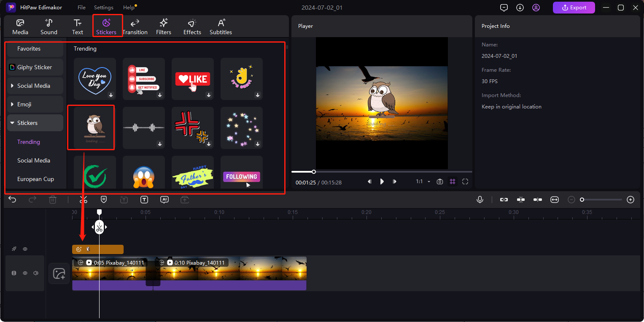Click the microphone voiceover record icon
Screen dimensions: 644x322
[x=480, y=200]
